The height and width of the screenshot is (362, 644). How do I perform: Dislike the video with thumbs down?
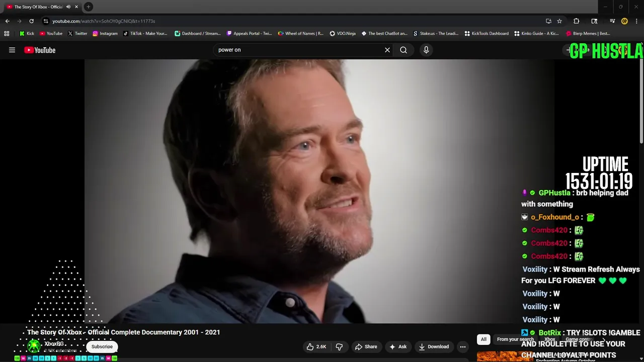[339, 346]
